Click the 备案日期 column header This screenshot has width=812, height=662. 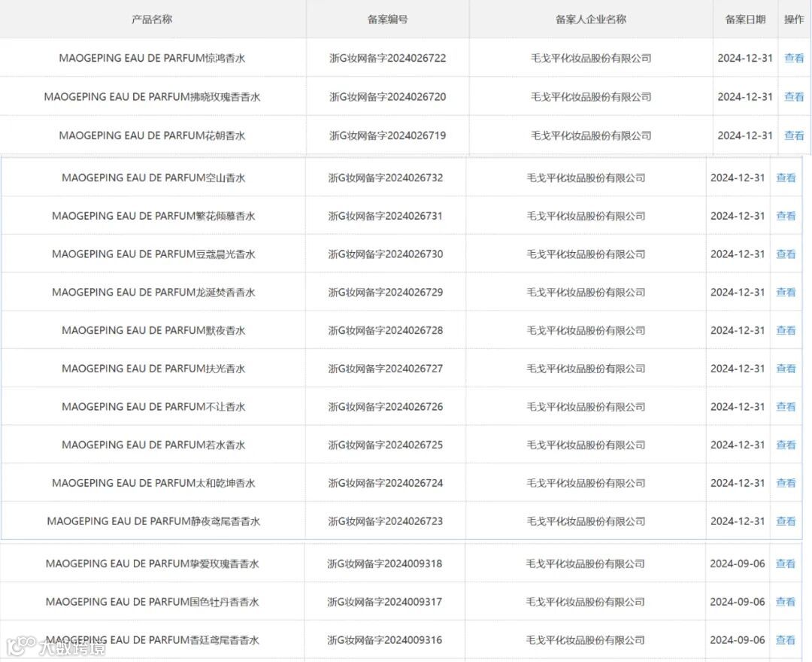coord(745,19)
